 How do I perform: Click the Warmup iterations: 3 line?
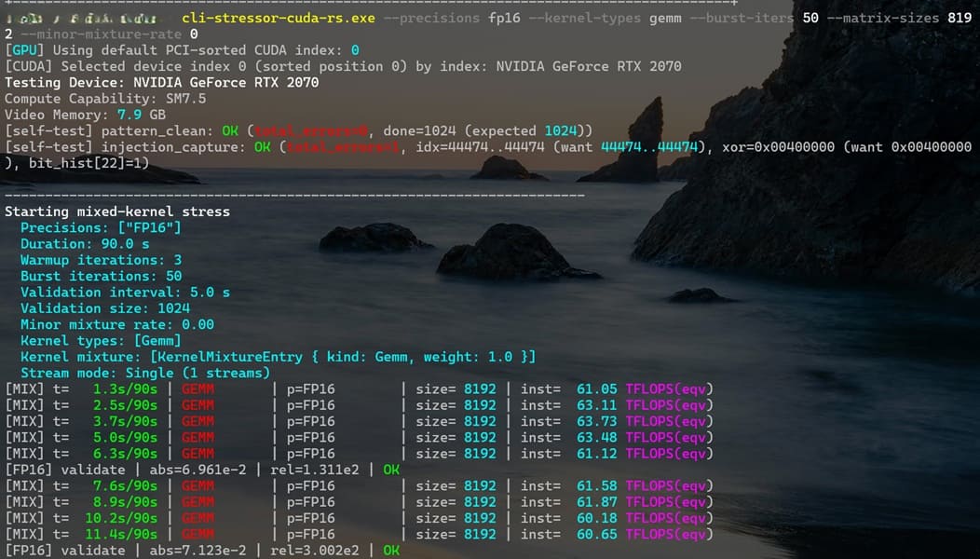click(102, 261)
